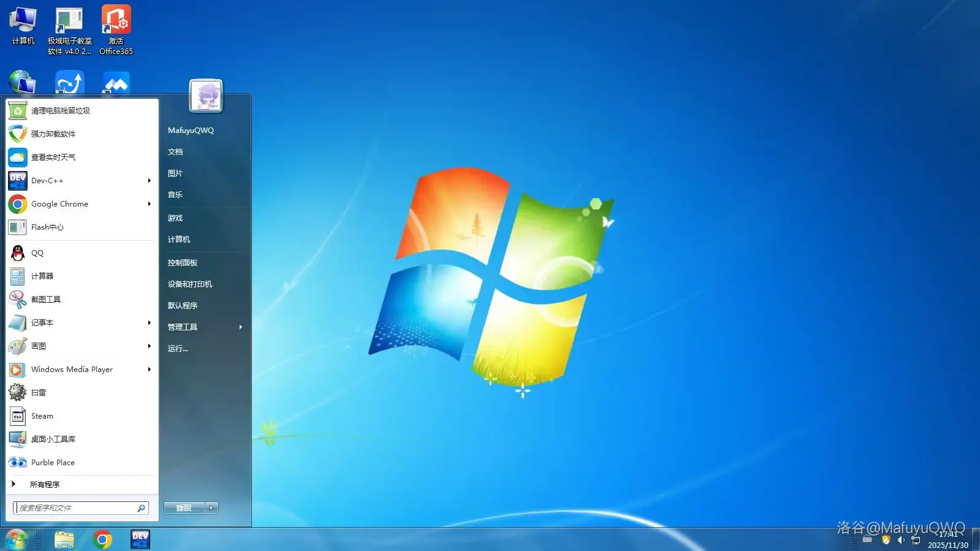Screen dimensions: 980x551
Task: Open Chrome from the taskbar
Action: pyautogui.click(x=102, y=539)
